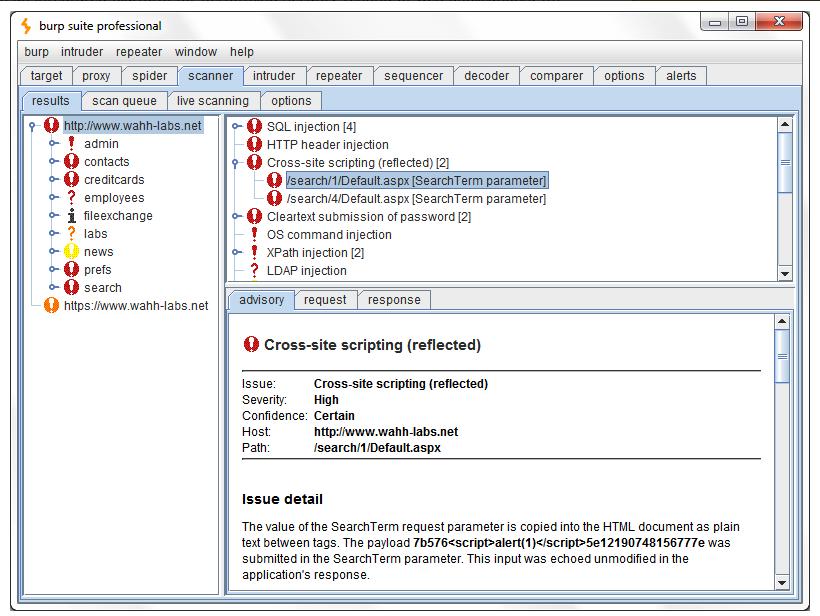Screen dimensions: 820x616
Task: Select the OS command injection issue
Action: 329,235
